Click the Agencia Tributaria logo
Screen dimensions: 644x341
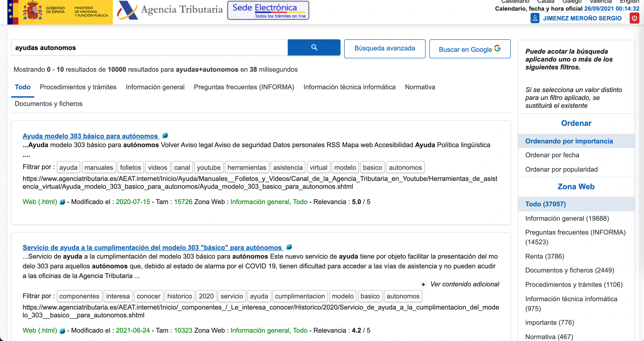click(x=170, y=10)
